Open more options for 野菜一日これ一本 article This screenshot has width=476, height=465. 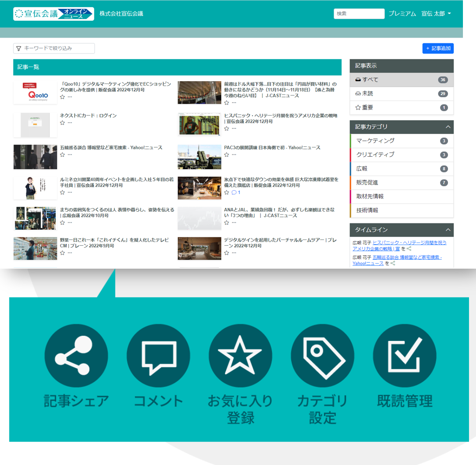[x=70, y=253]
